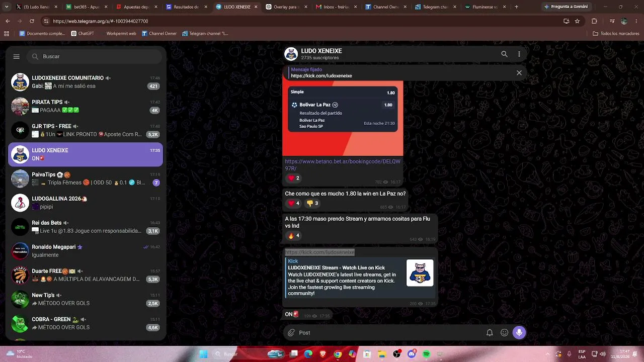Click the browser address bar URL
Viewport: 644px width, 362px height.
[x=101, y=22]
